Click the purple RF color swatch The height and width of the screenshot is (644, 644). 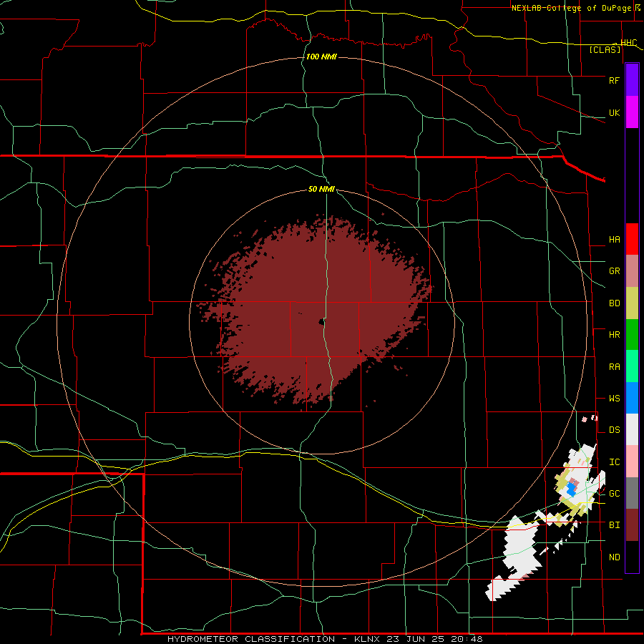632,80
